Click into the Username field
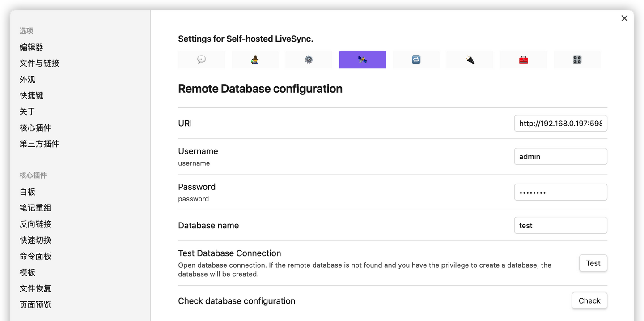The width and height of the screenshot is (644, 321). click(x=560, y=157)
